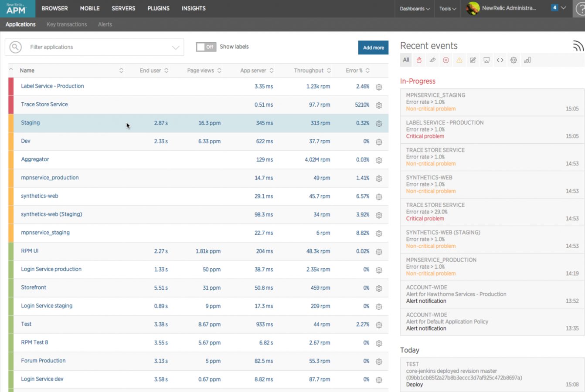Open settings gear for synthetics-web (Staging)

tap(379, 215)
